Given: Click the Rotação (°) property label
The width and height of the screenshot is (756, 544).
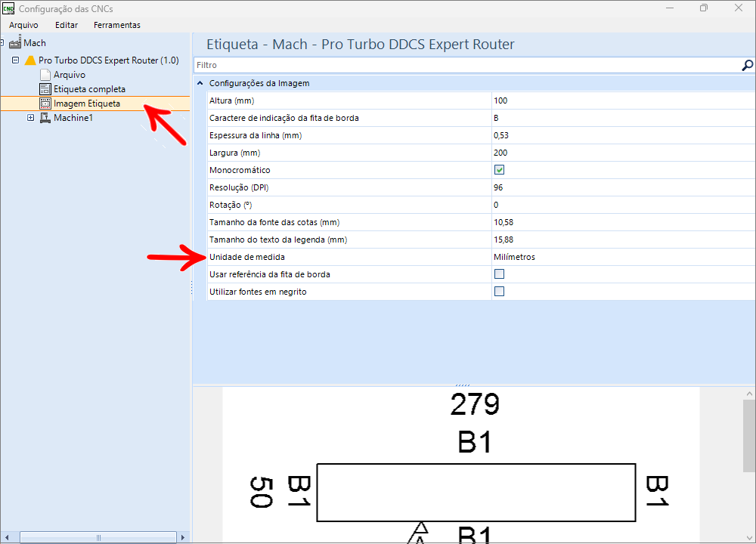Looking at the screenshot, I should point(231,205).
